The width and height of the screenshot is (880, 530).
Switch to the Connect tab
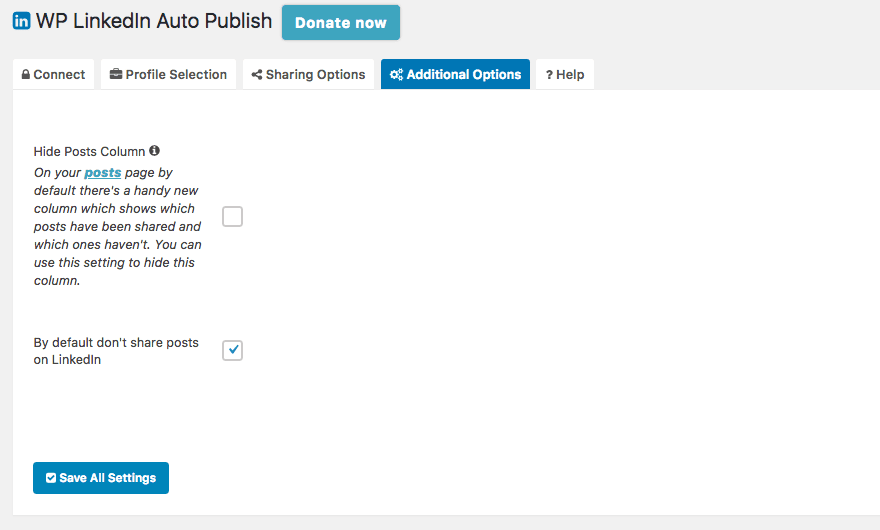click(53, 75)
